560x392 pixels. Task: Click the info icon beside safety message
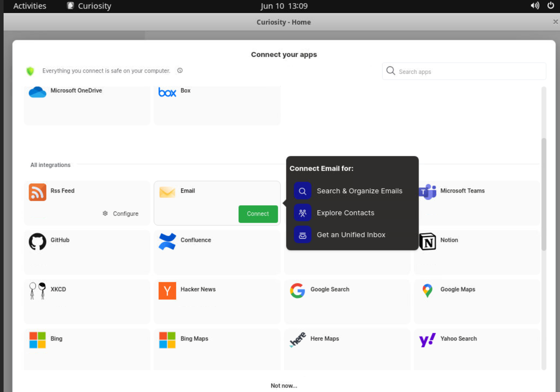click(180, 71)
